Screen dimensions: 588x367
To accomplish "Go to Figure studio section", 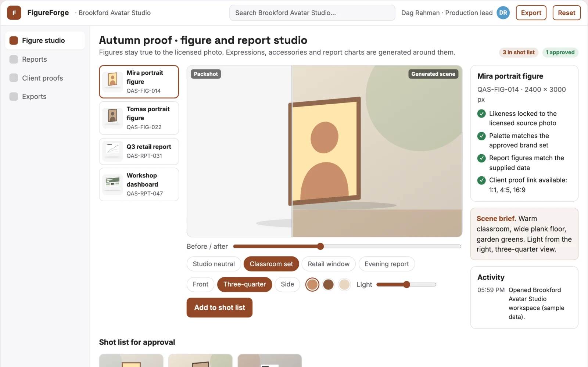I will tap(45, 40).
